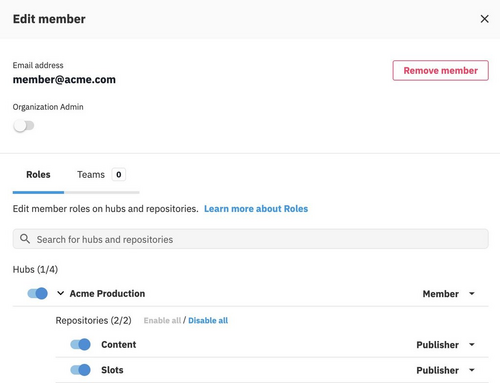Viewport: 500px width, 383px height.
Task: Toggle off the Slots repository
Action: tap(80, 370)
